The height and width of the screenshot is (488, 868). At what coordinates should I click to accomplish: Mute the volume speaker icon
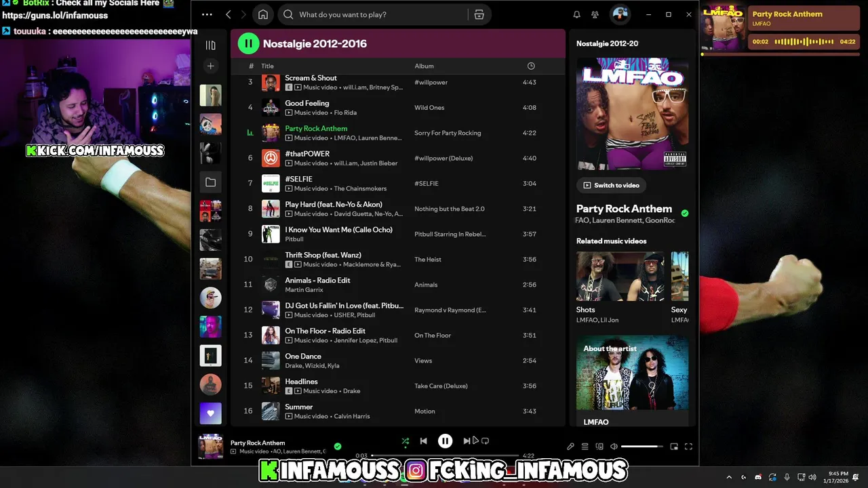coord(614,447)
